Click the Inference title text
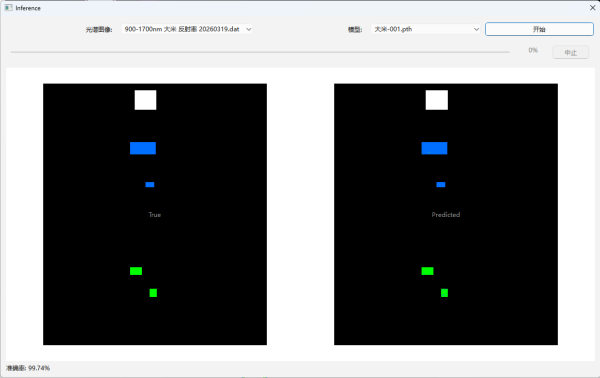The width and height of the screenshot is (600, 378). pos(28,8)
